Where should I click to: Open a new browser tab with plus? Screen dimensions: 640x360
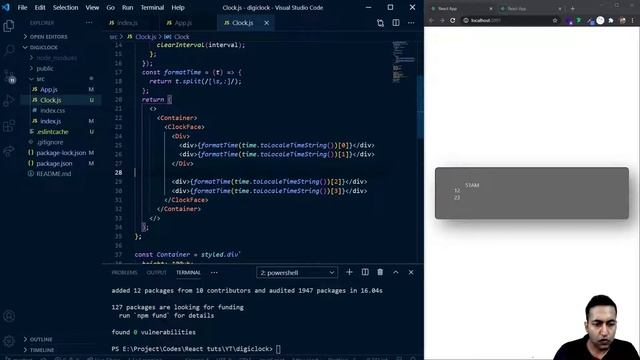(573, 9)
